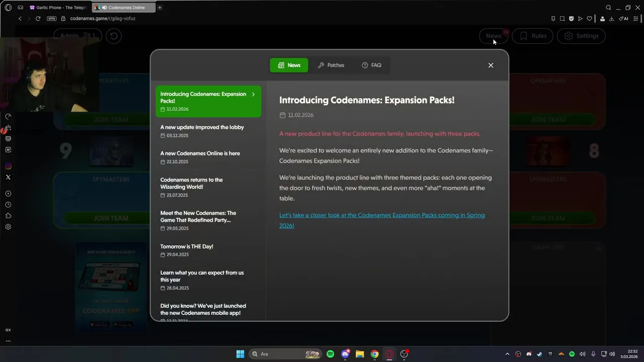The height and width of the screenshot is (362, 644).
Task: Click the system tray microphone icon
Action: [x=593, y=354]
